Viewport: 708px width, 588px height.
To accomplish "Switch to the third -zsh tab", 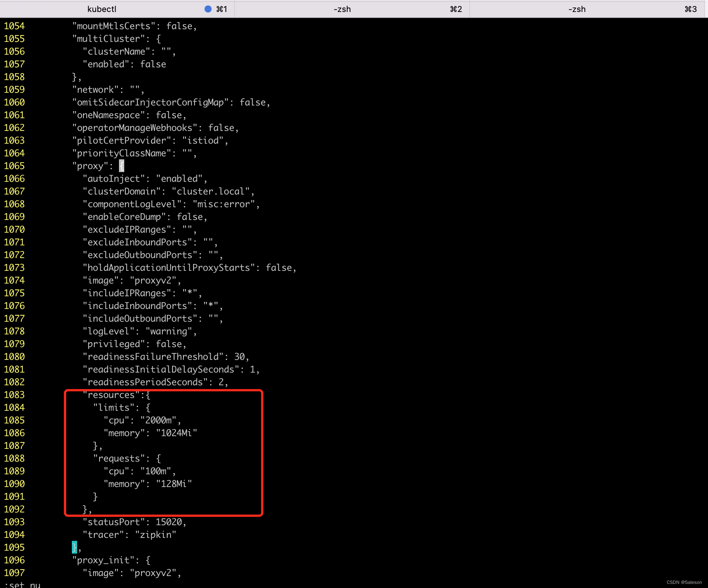I will pos(587,9).
